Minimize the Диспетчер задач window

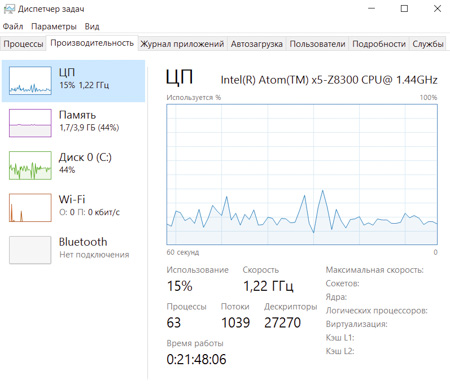tap(371, 9)
